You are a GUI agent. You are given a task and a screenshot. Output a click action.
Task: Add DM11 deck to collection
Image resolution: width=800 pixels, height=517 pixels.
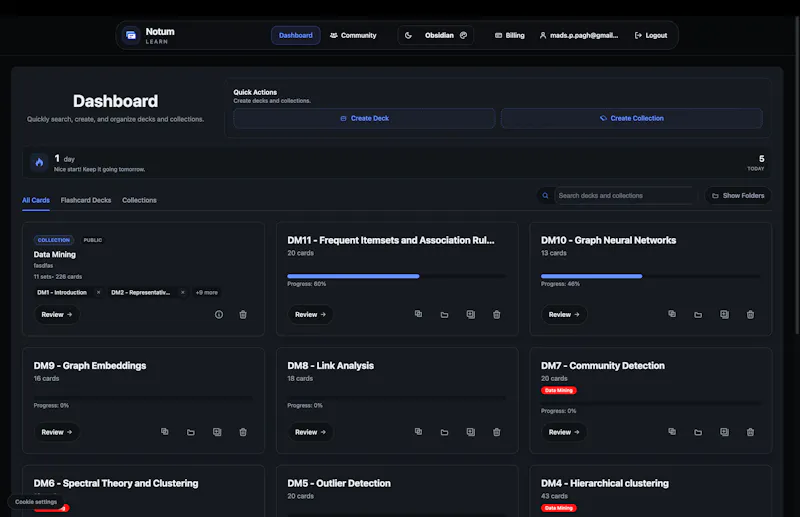[x=470, y=314]
